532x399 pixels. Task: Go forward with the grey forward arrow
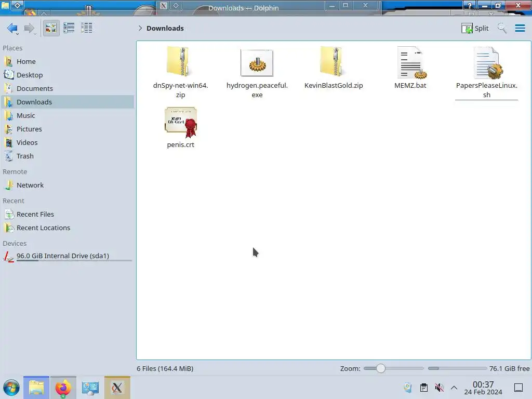30,28
